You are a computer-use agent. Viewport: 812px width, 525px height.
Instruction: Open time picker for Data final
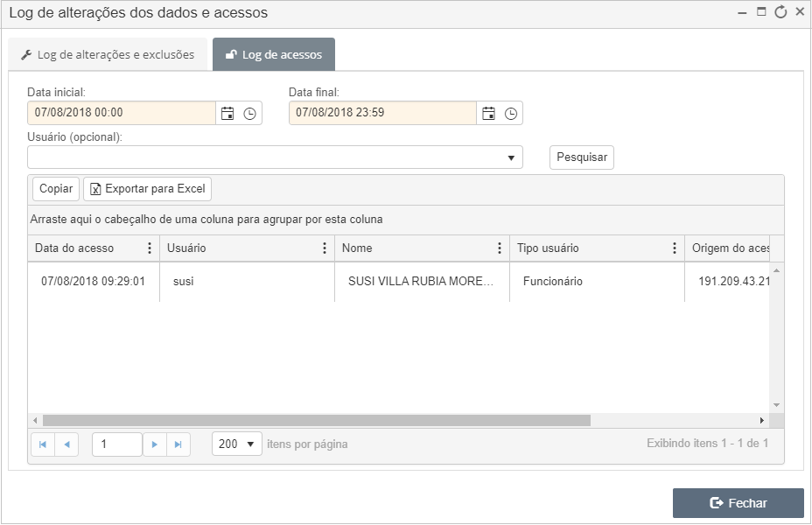tap(511, 114)
